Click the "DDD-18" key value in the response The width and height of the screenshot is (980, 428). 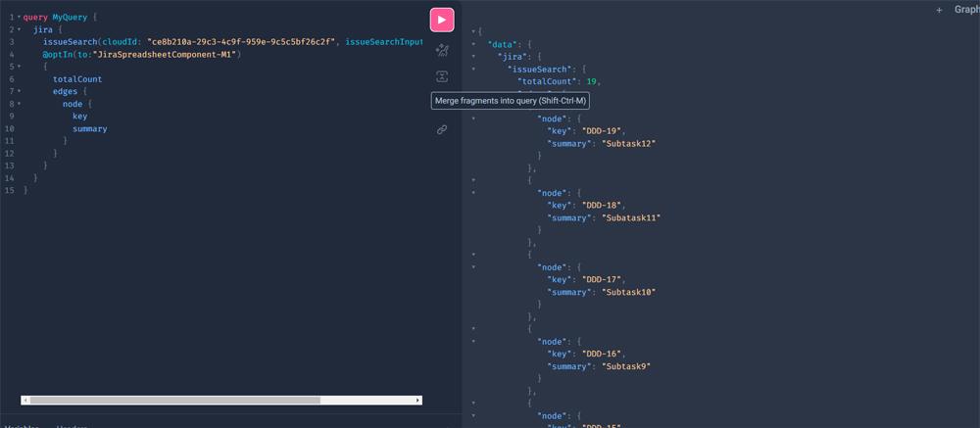(x=603, y=205)
